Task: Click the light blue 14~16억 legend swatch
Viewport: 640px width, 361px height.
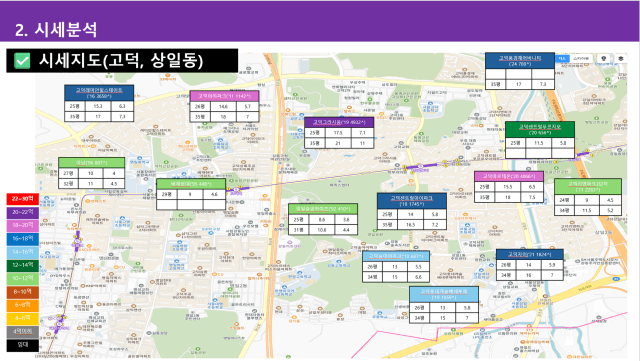Action: (22, 252)
